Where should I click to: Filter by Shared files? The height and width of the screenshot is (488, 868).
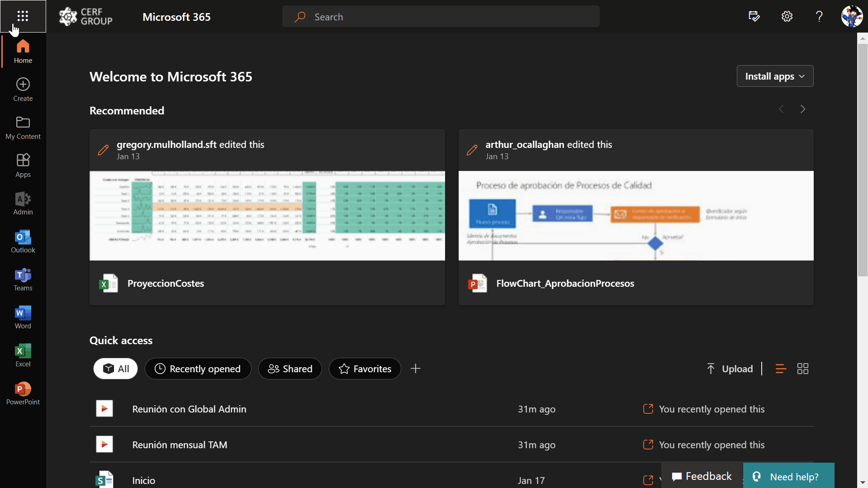click(290, 369)
